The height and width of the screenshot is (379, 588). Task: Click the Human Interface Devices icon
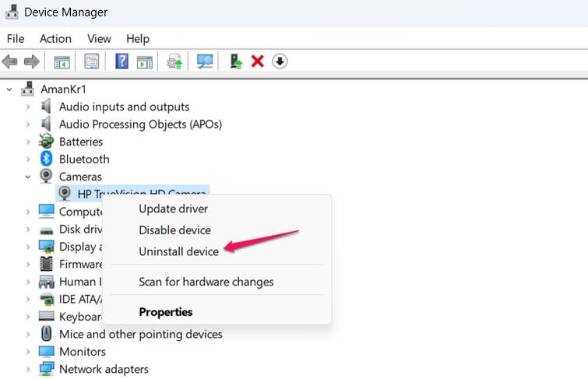[47, 282]
